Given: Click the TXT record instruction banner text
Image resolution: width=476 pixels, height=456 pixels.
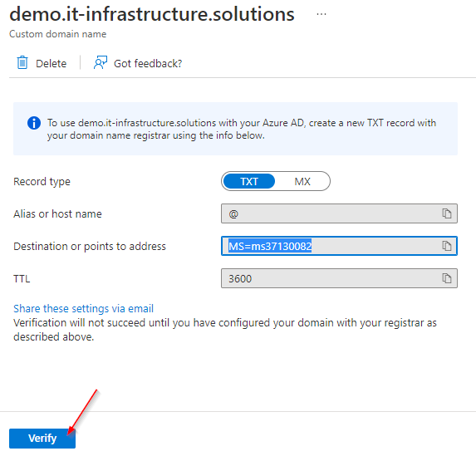Looking at the screenshot, I should (x=242, y=129).
